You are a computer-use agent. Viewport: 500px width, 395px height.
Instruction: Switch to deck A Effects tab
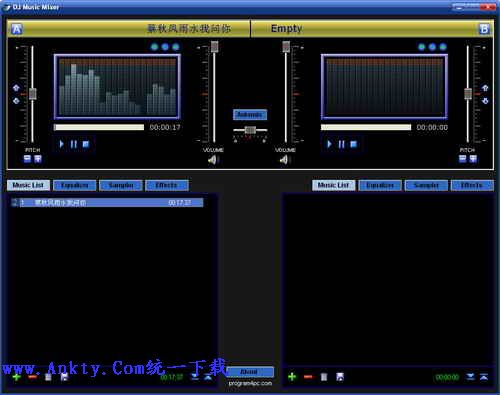tap(167, 185)
